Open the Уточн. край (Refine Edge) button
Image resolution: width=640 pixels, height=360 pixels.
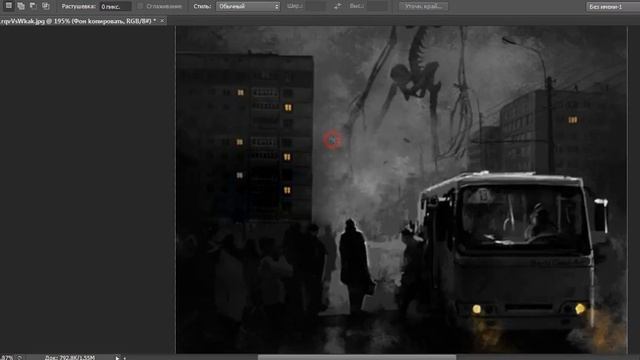[423, 6]
